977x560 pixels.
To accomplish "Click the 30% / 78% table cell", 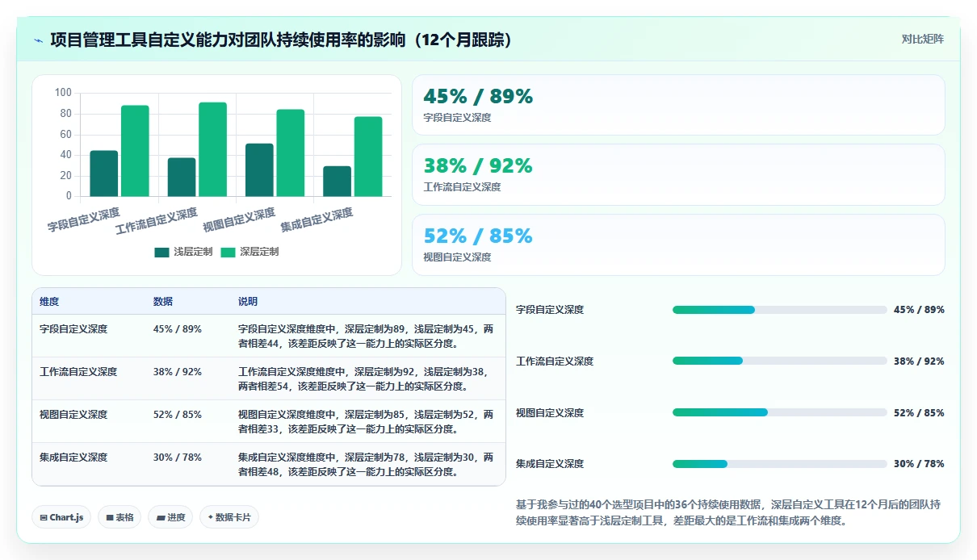I will coord(178,458).
